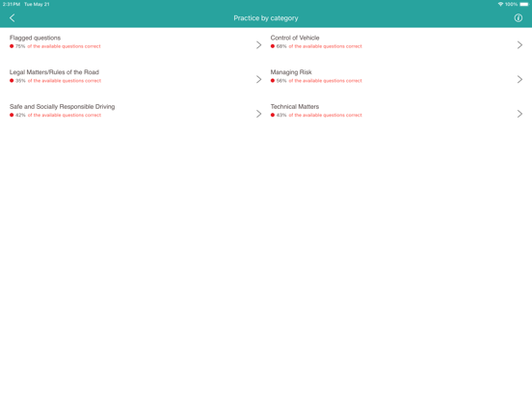Select the Flagged questions category
The width and height of the screenshot is (532, 399).
click(35, 38)
